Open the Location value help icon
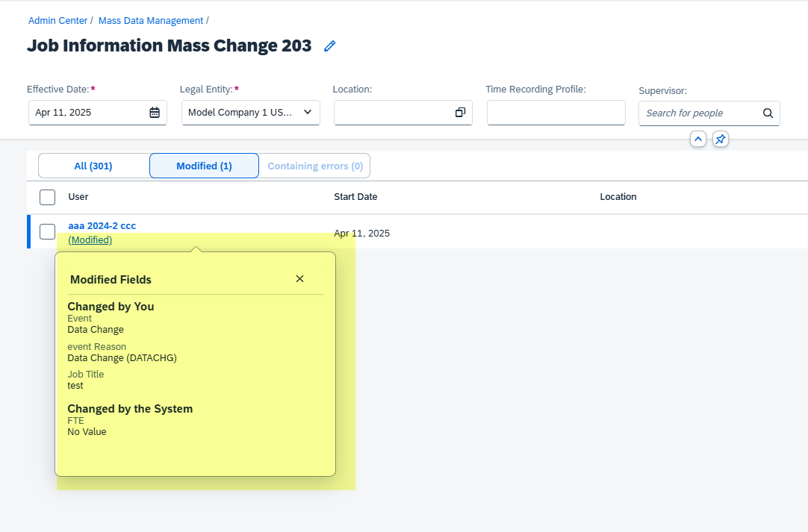808x532 pixels. pyautogui.click(x=460, y=112)
